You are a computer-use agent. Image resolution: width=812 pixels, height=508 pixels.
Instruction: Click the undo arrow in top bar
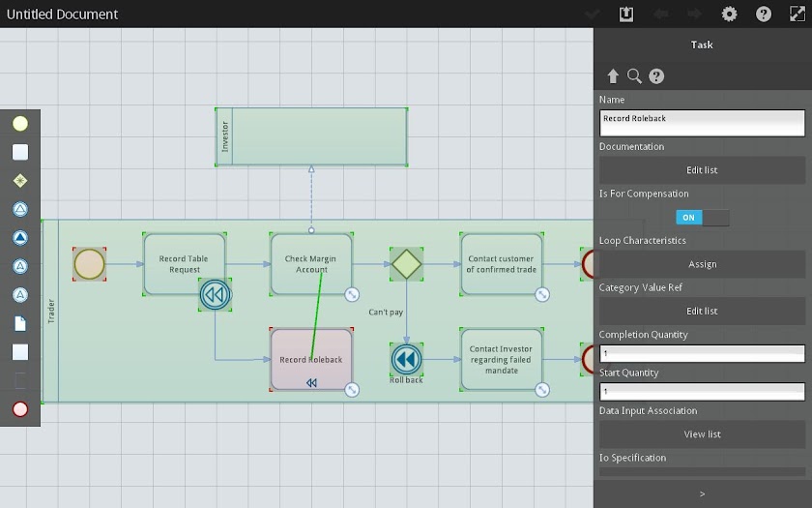(x=661, y=14)
